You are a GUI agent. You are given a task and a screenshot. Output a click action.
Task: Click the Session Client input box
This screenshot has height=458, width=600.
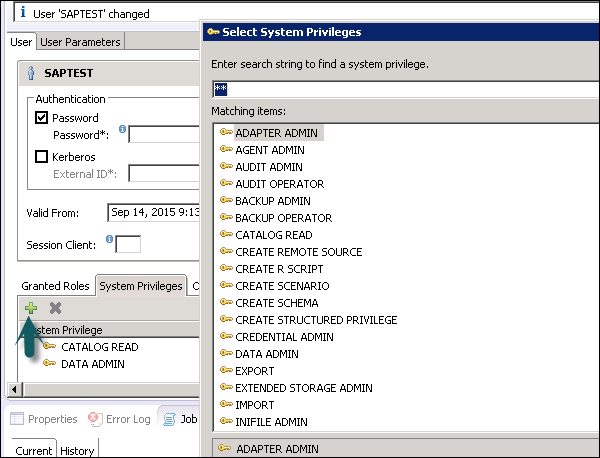pyautogui.click(x=129, y=244)
